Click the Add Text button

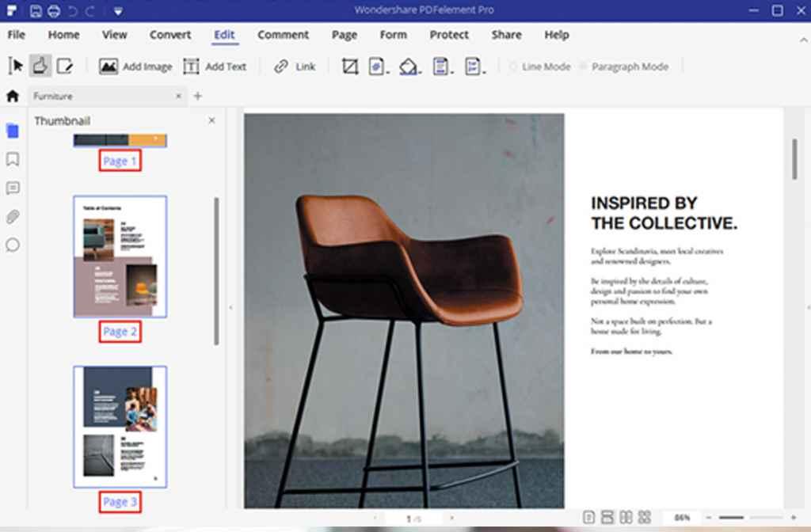click(215, 66)
